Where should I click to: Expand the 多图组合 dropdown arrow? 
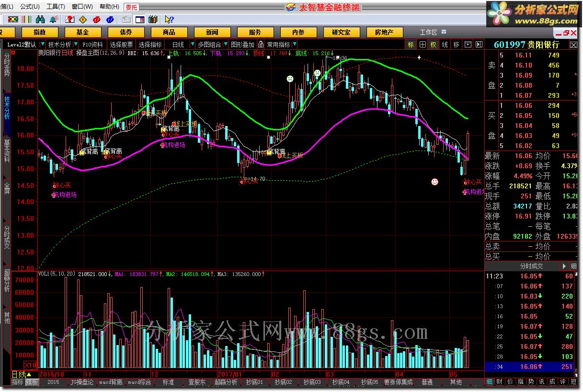pyautogui.click(x=226, y=45)
